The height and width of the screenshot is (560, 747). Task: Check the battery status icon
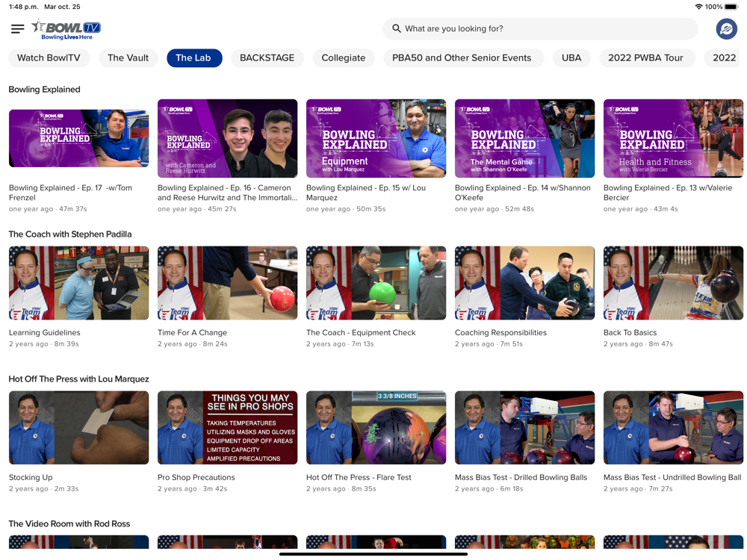[731, 7]
